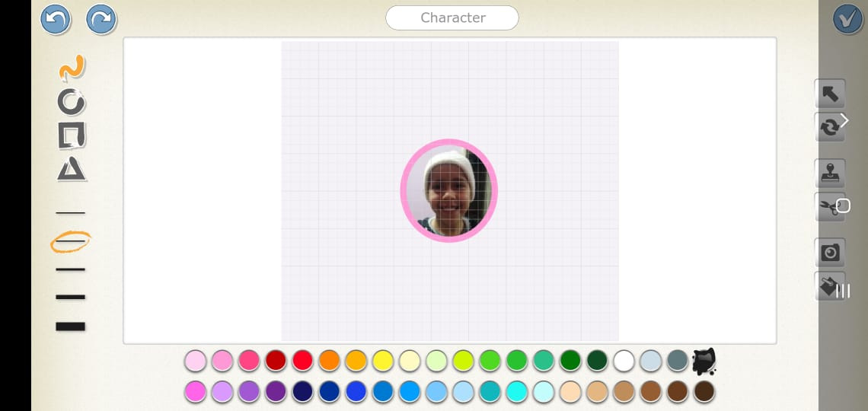This screenshot has height=411, width=868.
Task: Choose the thinnest line width
Action: 70,212
